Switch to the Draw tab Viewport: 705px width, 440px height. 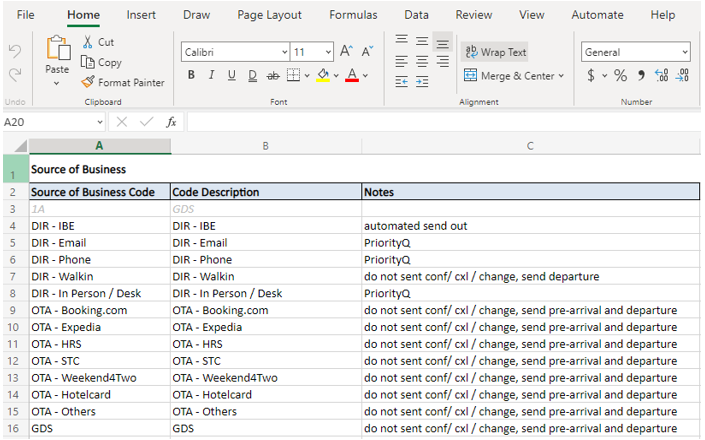tap(196, 15)
